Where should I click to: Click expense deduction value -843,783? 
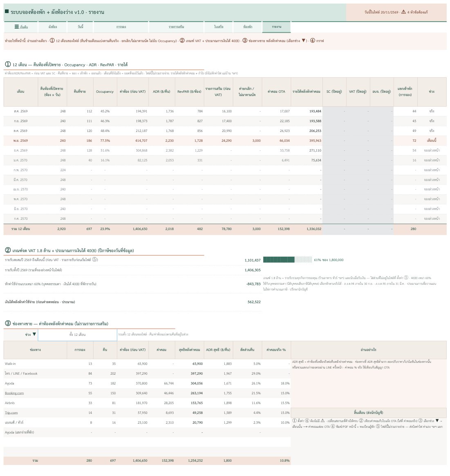pos(253,284)
